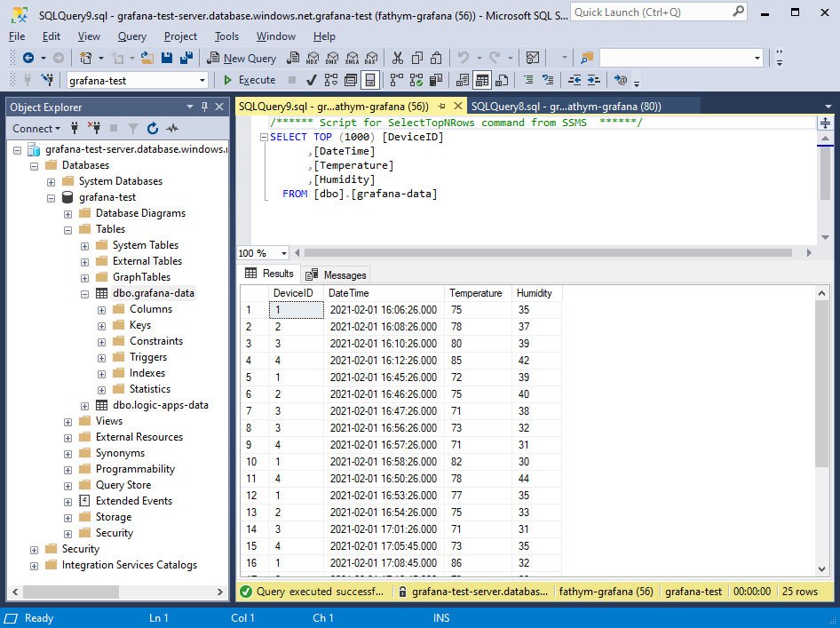The height and width of the screenshot is (628, 840).
Task: Click the Save All icon
Action: pyautogui.click(x=186, y=58)
